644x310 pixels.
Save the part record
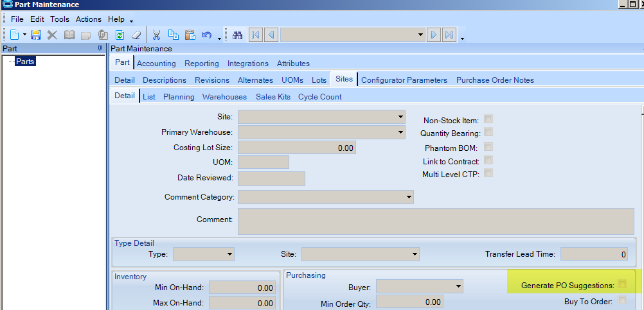pyautogui.click(x=36, y=35)
